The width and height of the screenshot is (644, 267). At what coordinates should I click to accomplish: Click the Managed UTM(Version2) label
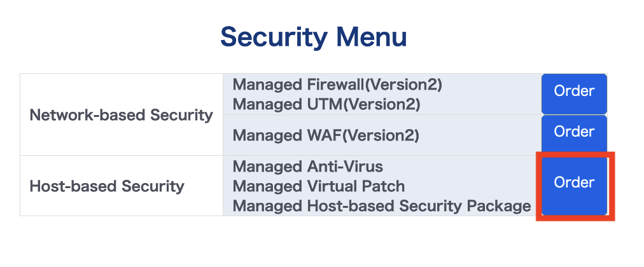click(326, 102)
